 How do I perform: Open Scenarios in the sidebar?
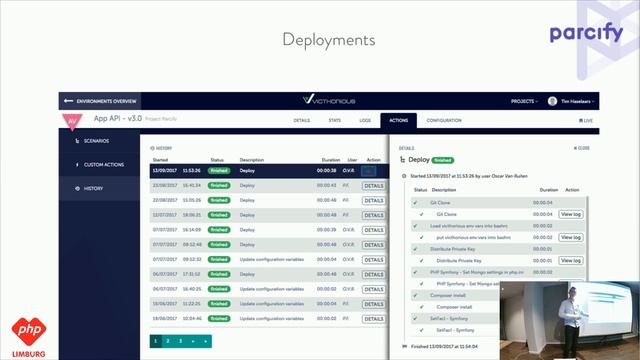[x=100, y=141]
